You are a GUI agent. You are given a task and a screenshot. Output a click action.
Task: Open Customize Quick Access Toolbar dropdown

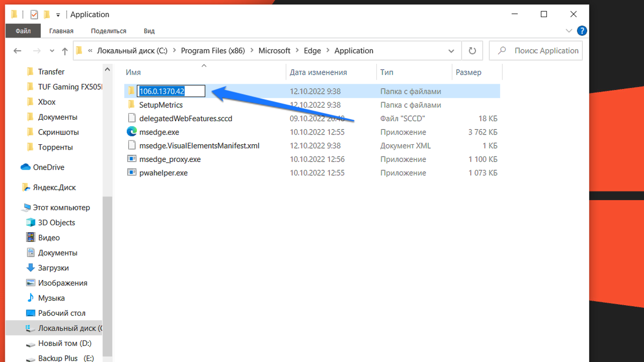[58, 15]
